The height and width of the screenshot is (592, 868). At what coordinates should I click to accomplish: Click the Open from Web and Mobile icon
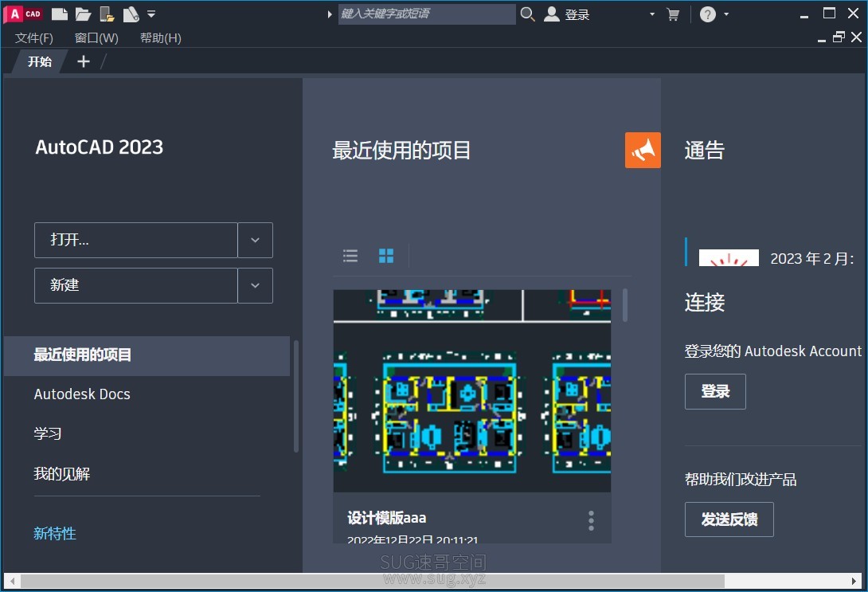107,14
